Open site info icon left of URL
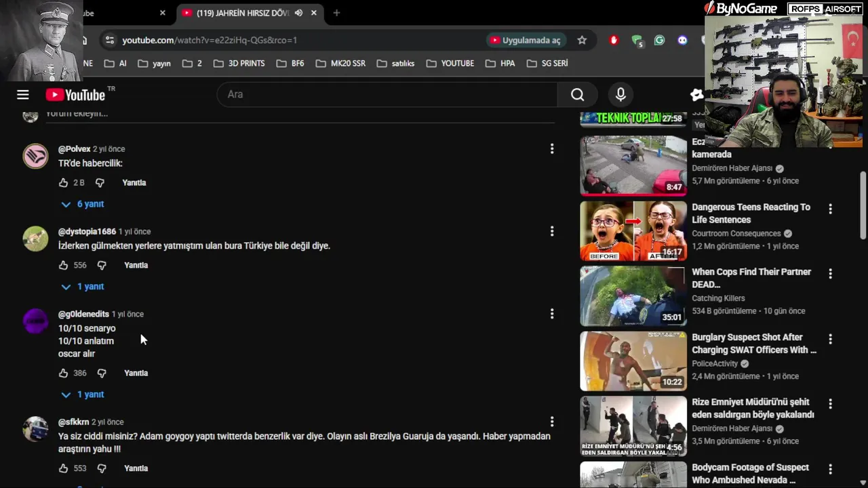 click(110, 40)
